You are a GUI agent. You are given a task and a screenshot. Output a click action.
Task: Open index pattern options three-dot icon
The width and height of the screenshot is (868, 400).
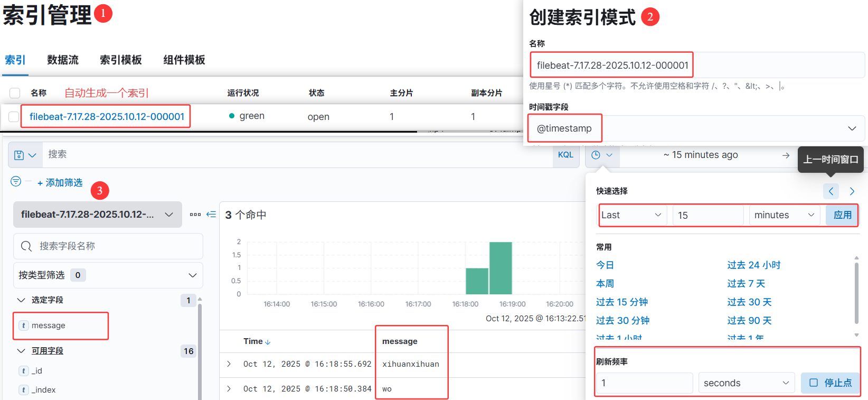click(x=195, y=215)
